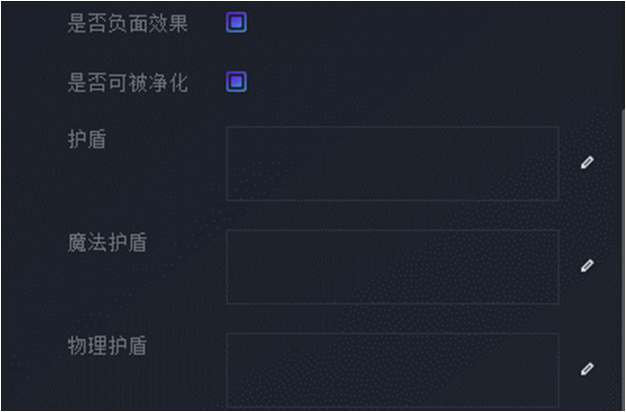Toggle the 是否负面效果 checkbox
The width and height of the screenshot is (626, 412).
pyautogui.click(x=236, y=22)
